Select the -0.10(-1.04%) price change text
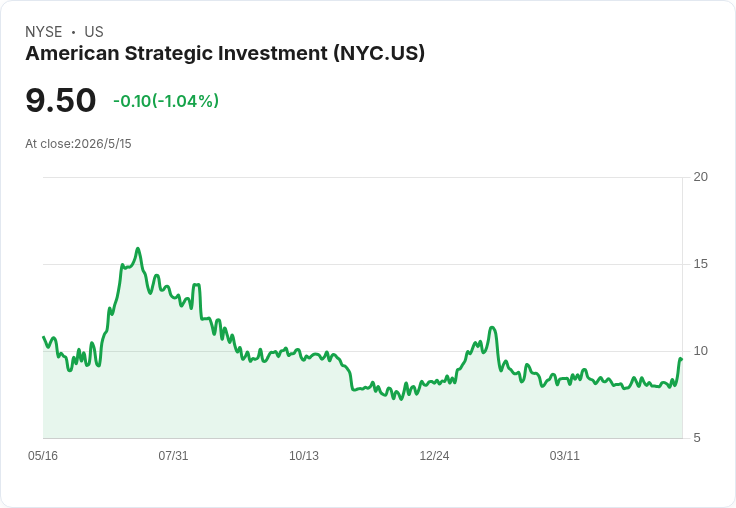736x508 pixels. point(166,101)
